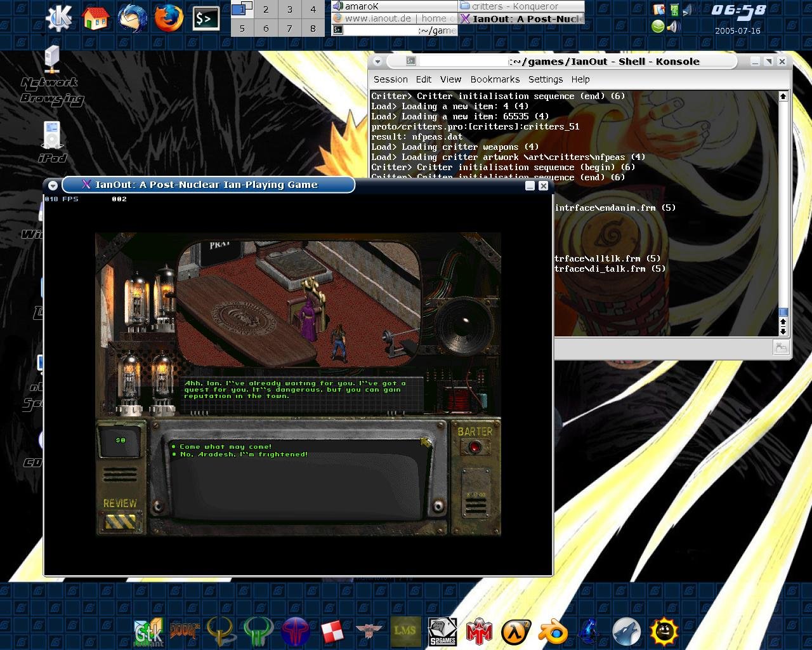Open Blender from the bottom dock
The height and width of the screenshot is (650, 812).
click(x=553, y=632)
